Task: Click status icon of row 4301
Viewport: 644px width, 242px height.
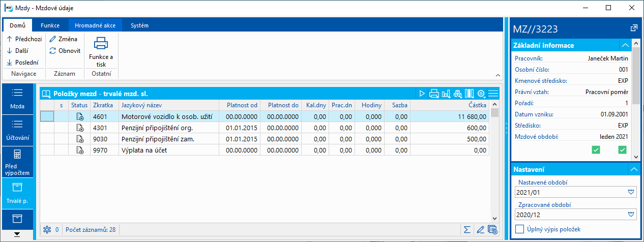Action: coord(80,128)
